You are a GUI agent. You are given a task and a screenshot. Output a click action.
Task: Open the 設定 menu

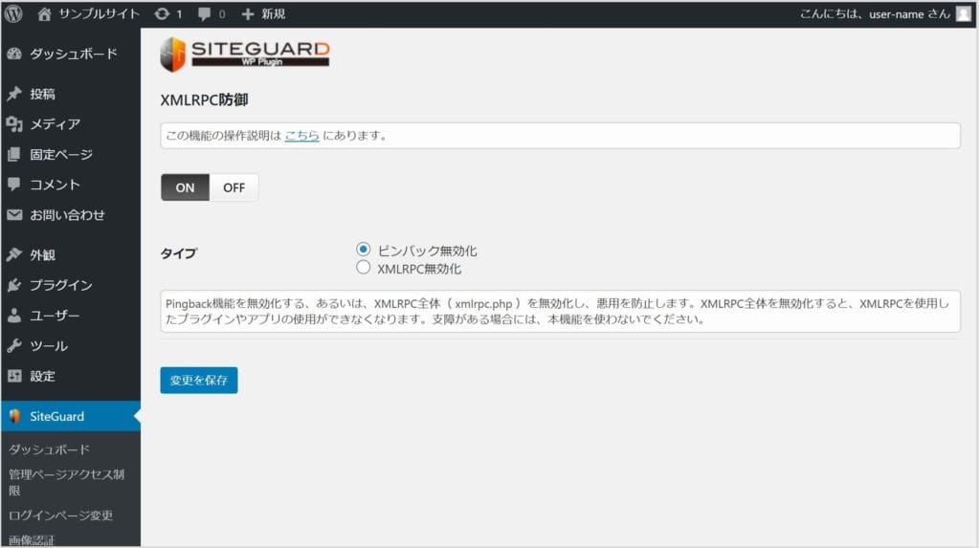[x=71, y=376]
